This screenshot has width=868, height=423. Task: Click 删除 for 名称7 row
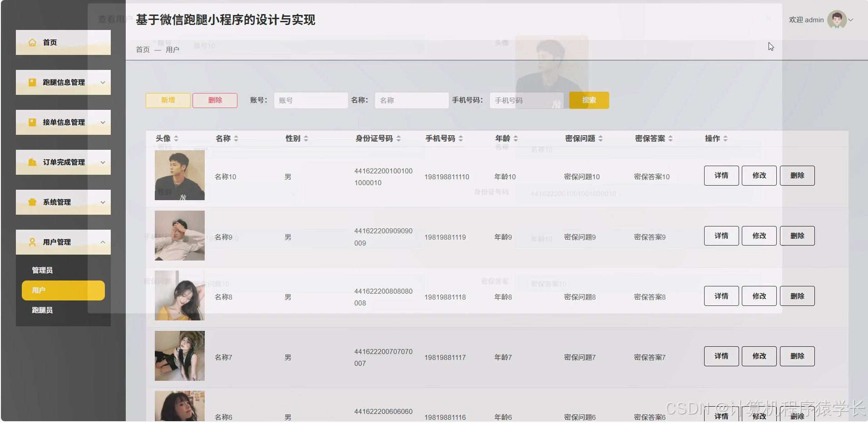coord(797,356)
